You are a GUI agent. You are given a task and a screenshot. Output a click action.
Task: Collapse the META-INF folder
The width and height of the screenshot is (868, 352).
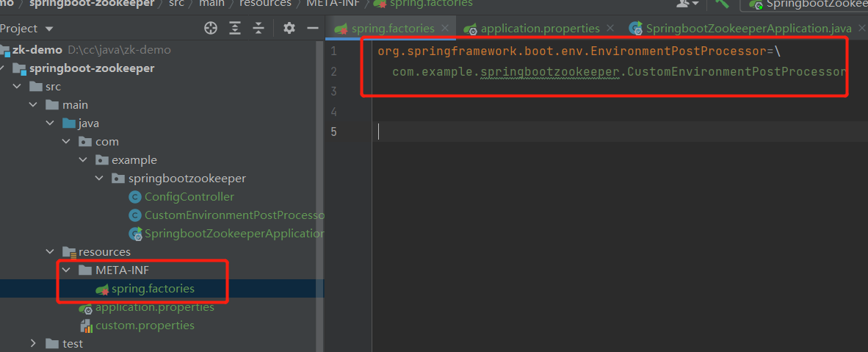67,270
